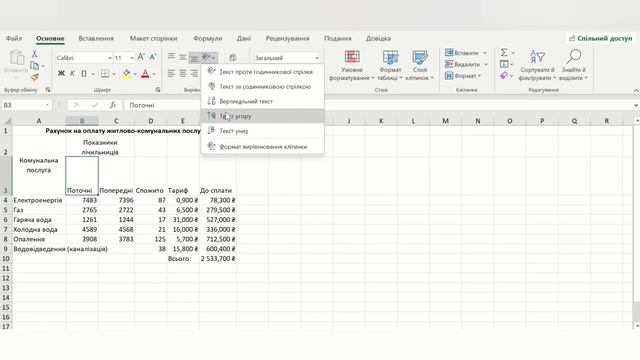Click the Copy icon in clipboard group
Screen dimensions: 640x360
pos(35,65)
